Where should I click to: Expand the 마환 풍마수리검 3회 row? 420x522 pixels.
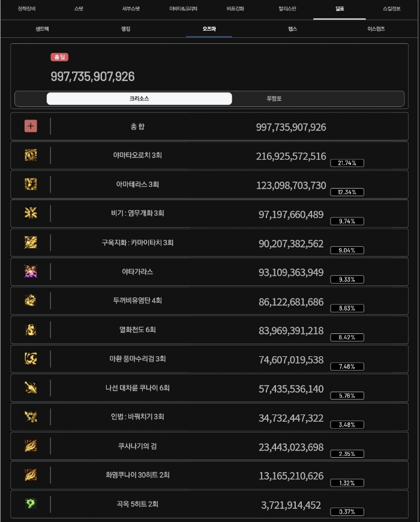point(210,359)
